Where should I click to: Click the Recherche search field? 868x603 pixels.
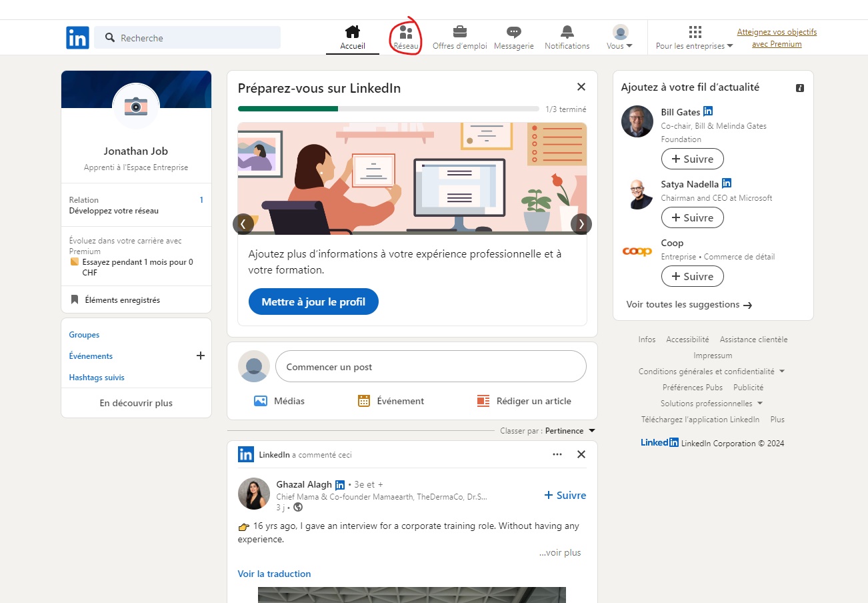pos(193,38)
